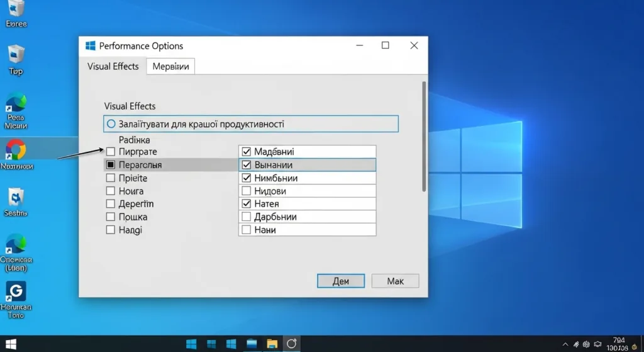
Task: Uncheck the Натея checkbox
Action: pos(247,203)
